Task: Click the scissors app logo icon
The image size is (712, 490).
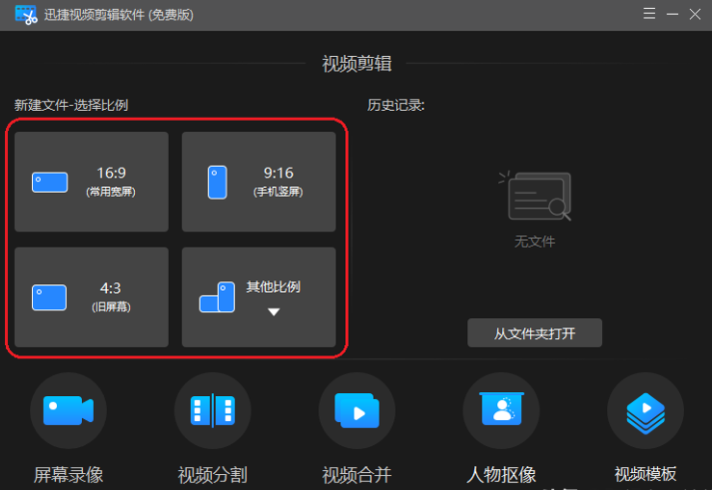Action: [x=26, y=15]
